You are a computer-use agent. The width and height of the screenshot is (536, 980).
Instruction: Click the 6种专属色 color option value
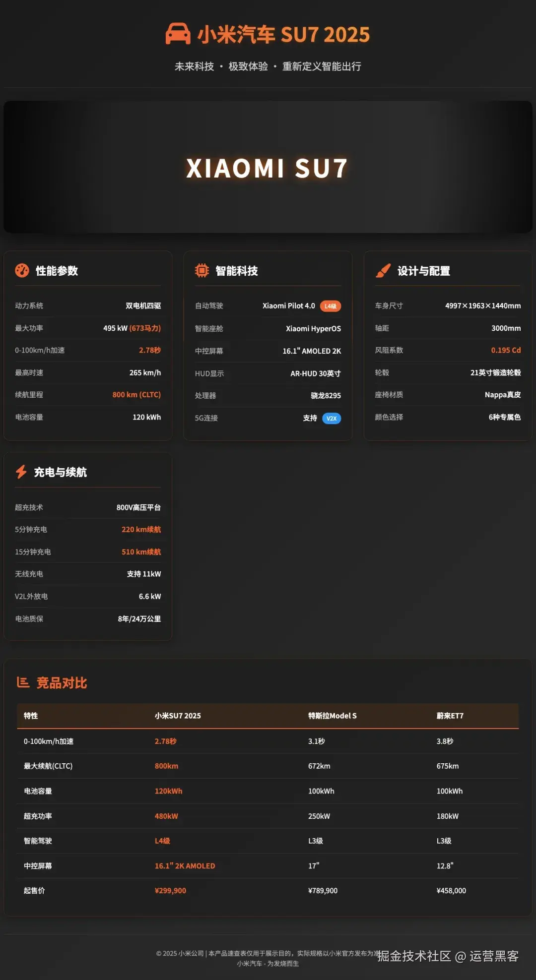505,417
